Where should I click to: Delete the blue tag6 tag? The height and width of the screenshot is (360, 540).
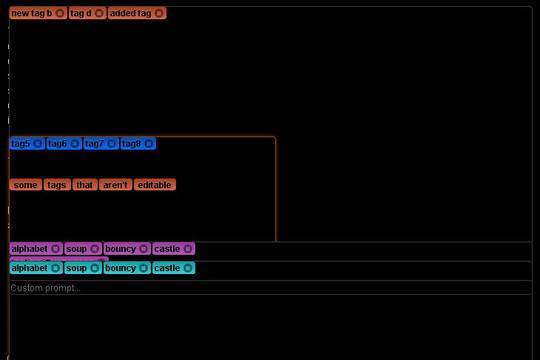[74, 144]
